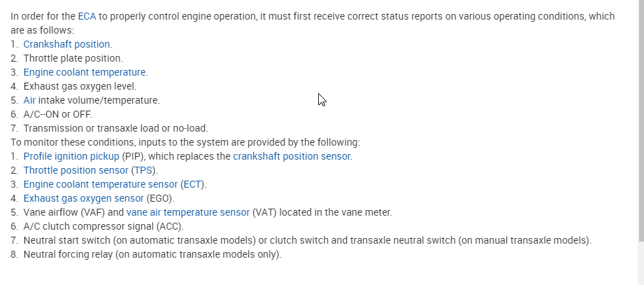644x285 pixels.
Task: Click the 'Air' link before intake volume/temperature
Action: [x=29, y=100]
